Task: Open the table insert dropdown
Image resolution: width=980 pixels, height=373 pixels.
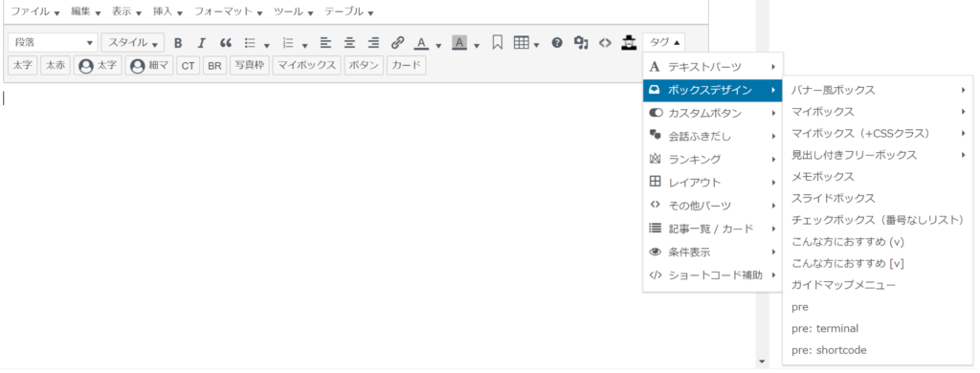Action: tap(527, 43)
